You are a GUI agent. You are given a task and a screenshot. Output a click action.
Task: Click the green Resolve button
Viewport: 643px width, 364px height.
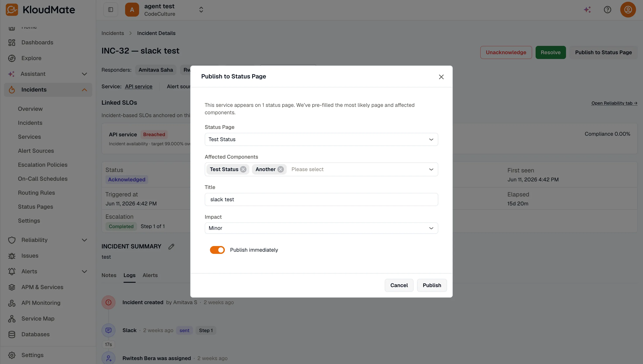(x=550, y=52)
